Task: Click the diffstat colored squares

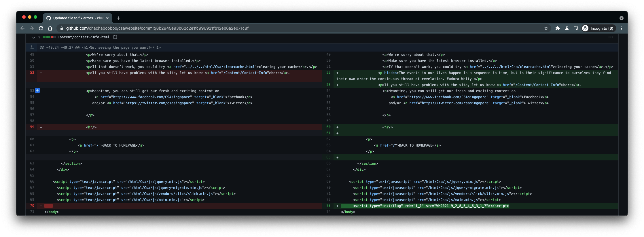Action: (x=49, y=37)
